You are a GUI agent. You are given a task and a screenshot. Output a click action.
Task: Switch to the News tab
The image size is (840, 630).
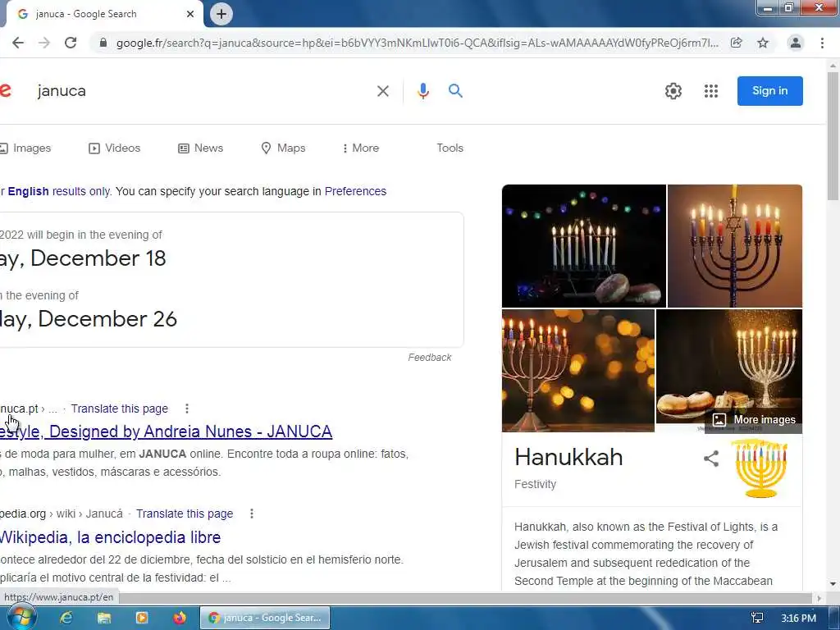(x=200, y=148)
